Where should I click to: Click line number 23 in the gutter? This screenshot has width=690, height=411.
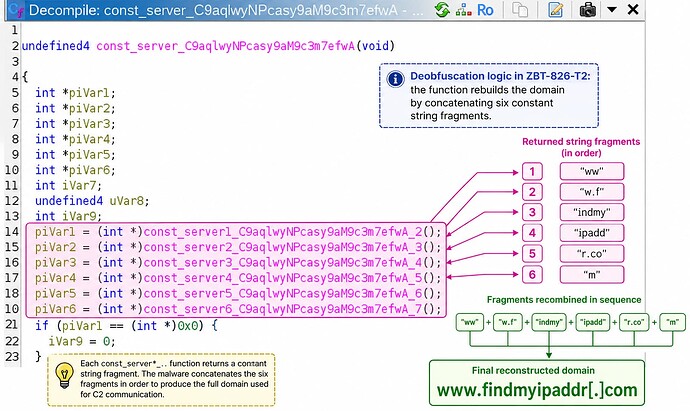[12, 356]
